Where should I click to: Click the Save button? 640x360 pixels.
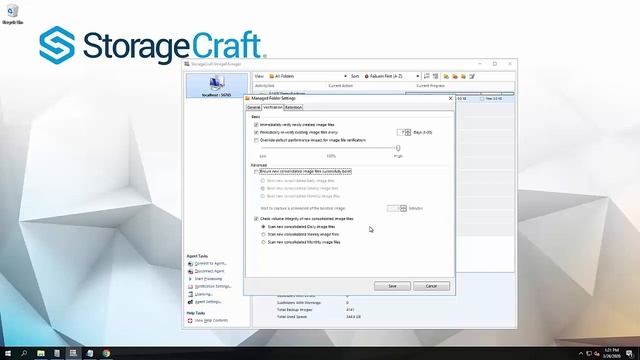(392, 286)
